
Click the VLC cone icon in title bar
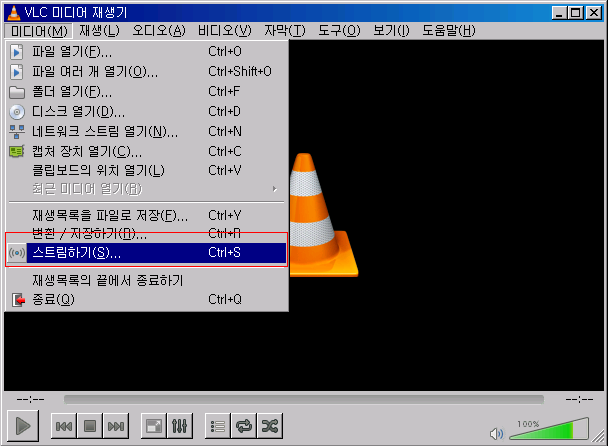14,12
